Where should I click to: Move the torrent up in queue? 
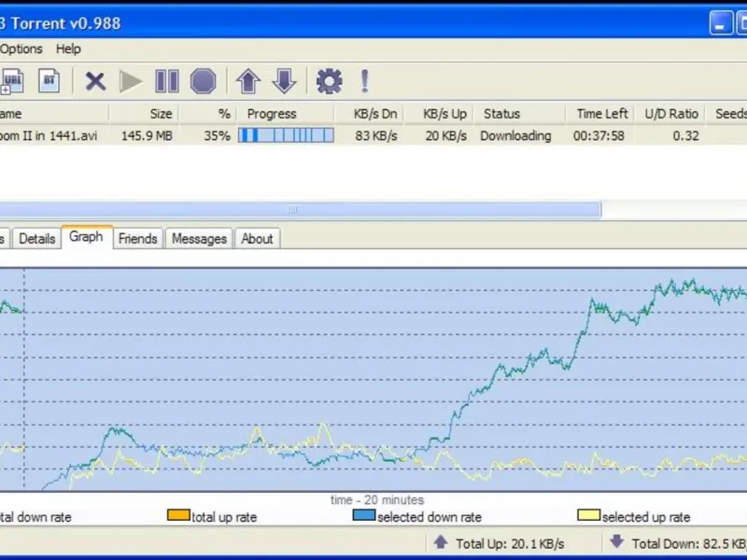pos(248,81)
